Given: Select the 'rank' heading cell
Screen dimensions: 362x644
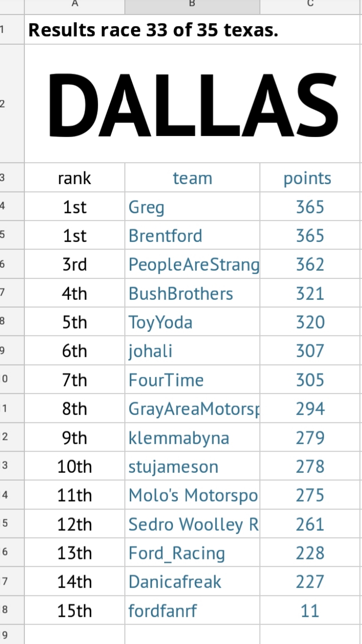Looking at the screenshot, I should click(74, 178).
